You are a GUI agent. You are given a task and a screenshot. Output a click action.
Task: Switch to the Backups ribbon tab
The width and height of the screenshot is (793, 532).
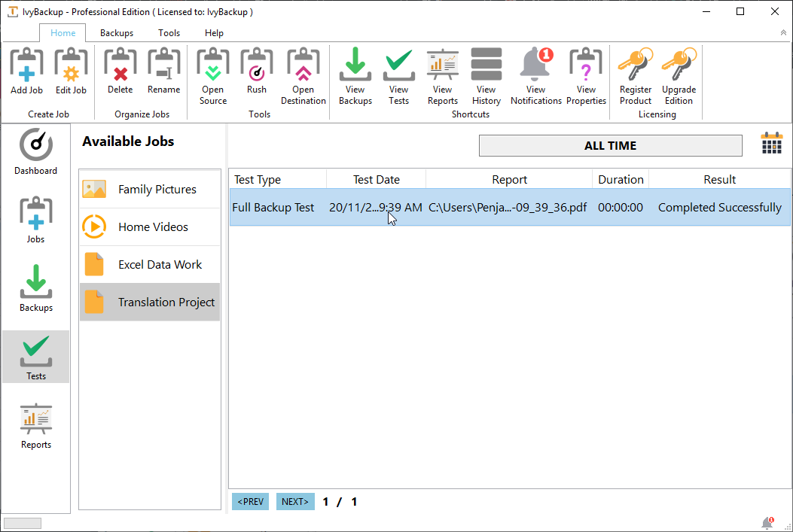pyautogui.click(x=117, y=33)
